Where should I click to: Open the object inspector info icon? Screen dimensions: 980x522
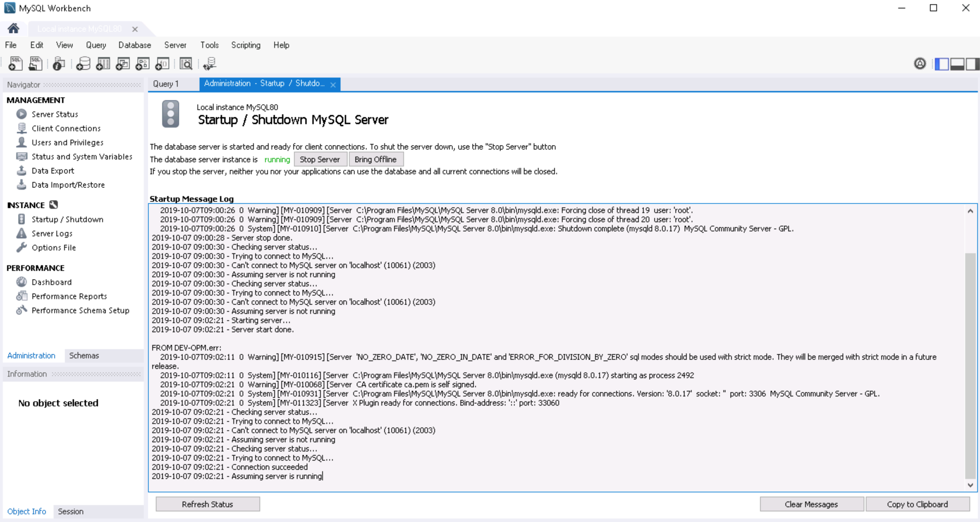click(x=59, y=63)
